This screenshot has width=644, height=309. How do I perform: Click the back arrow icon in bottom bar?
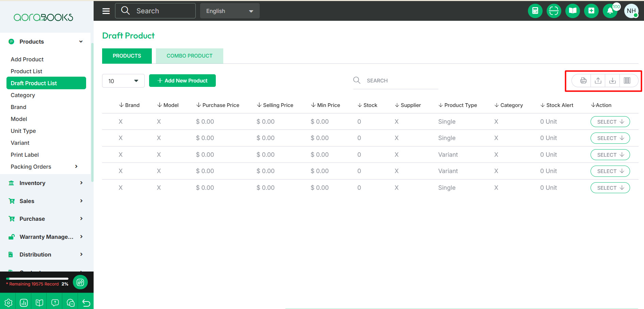click(x=86, y=303)
